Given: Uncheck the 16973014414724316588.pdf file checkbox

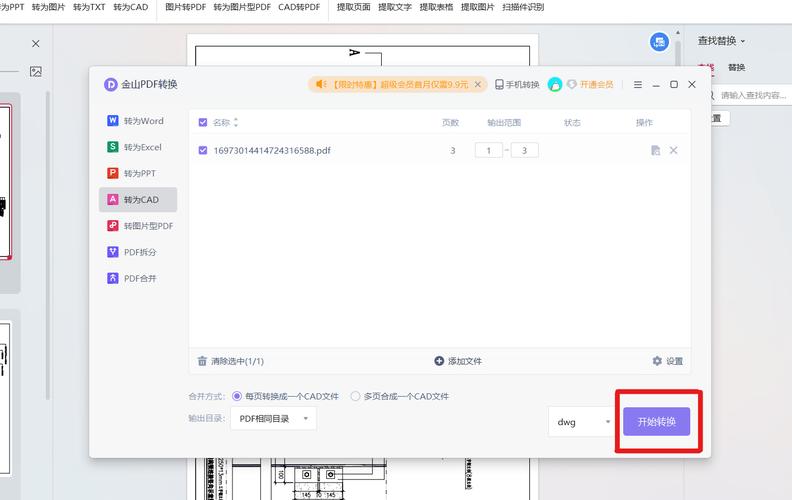Looking at the screenshot, I should point(203,151).
